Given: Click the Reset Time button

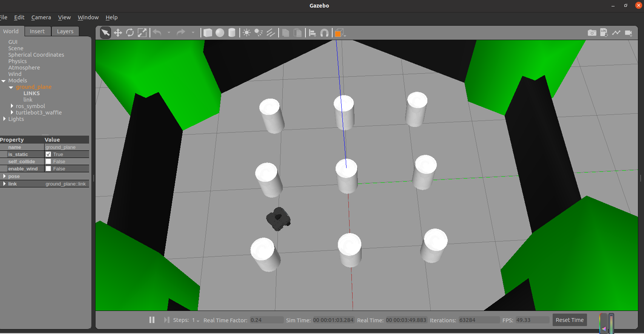Looking at the screenshot, I should click(569, 320).
